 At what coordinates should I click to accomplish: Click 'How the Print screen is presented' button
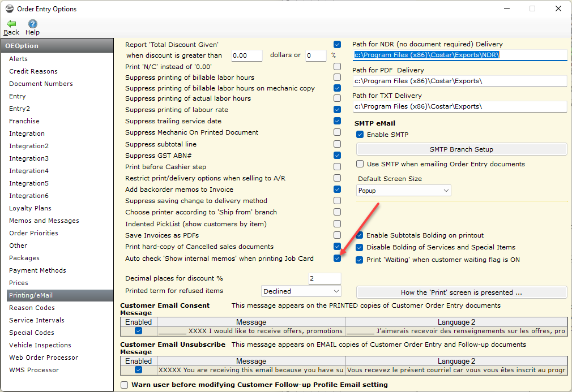(x=461, y=292)
